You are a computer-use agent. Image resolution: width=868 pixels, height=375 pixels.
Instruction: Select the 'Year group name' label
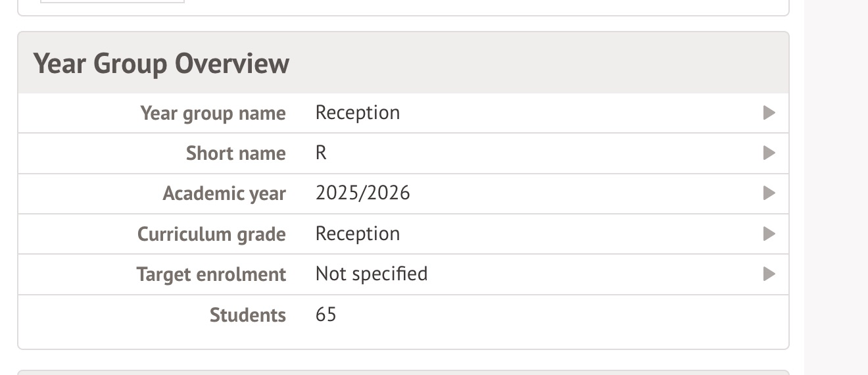coord(213,113)
